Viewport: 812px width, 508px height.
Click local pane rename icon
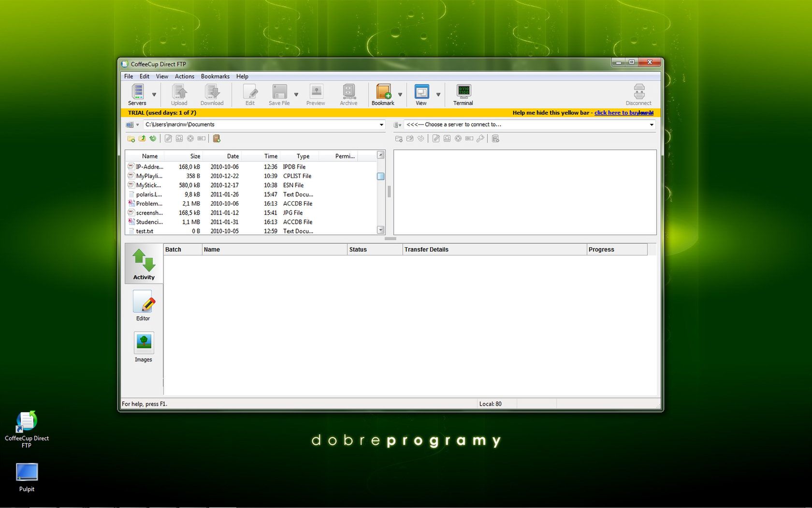tap(202, 138)
